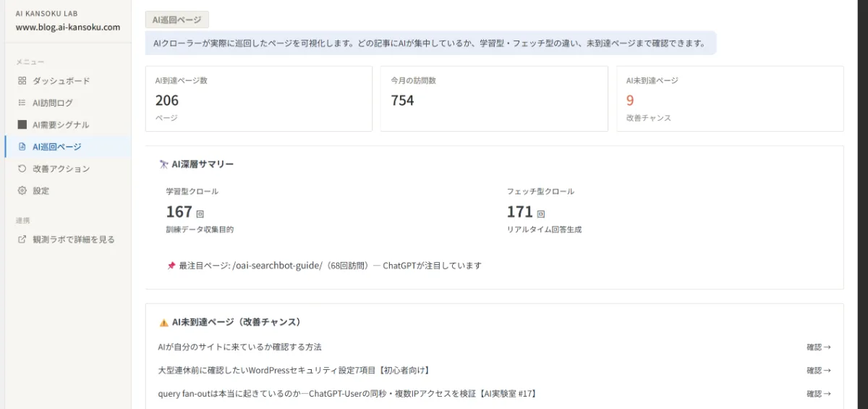The height and width of the screenshot is (409, 868).
Task: Click 確認→ for WordPressセキュリティ設定 article
Action: click(819, 371)
